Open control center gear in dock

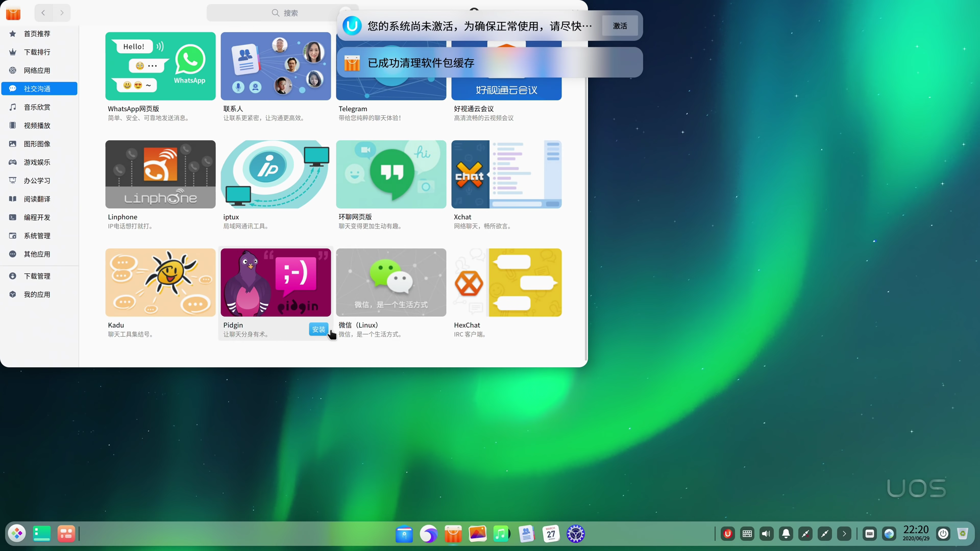coord(575,534)
